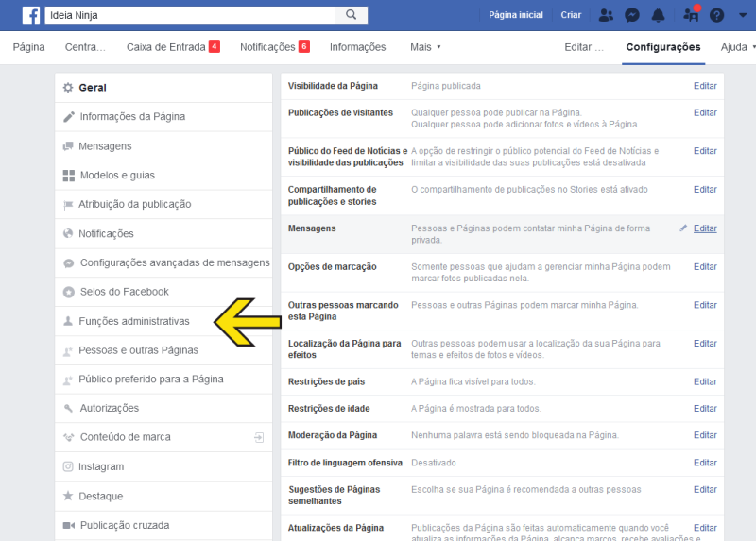The image size is (756, 541).
Task: Expand the Mais dropdown menu
Action: [425, 47]
